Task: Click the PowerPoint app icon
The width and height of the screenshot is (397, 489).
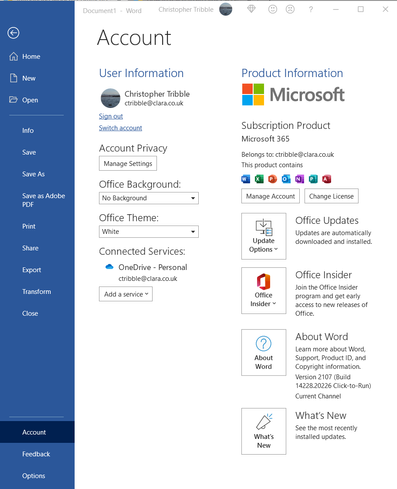Action: pos(273,179)
